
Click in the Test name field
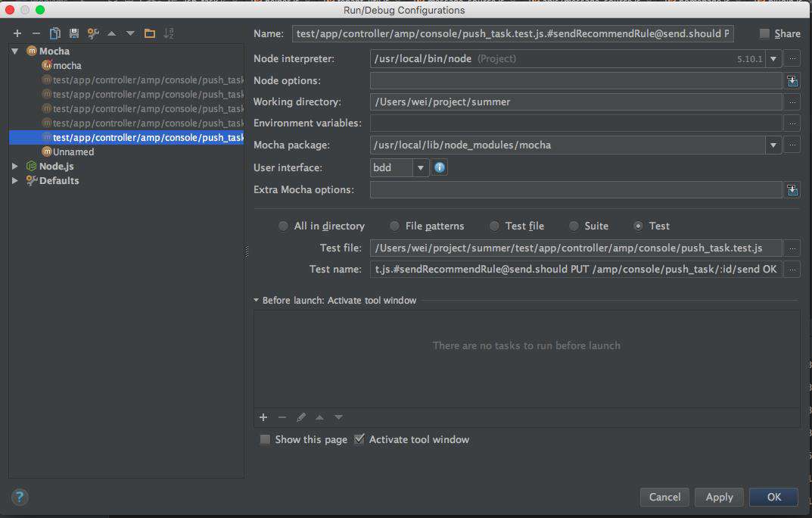(x=576, y=270)
